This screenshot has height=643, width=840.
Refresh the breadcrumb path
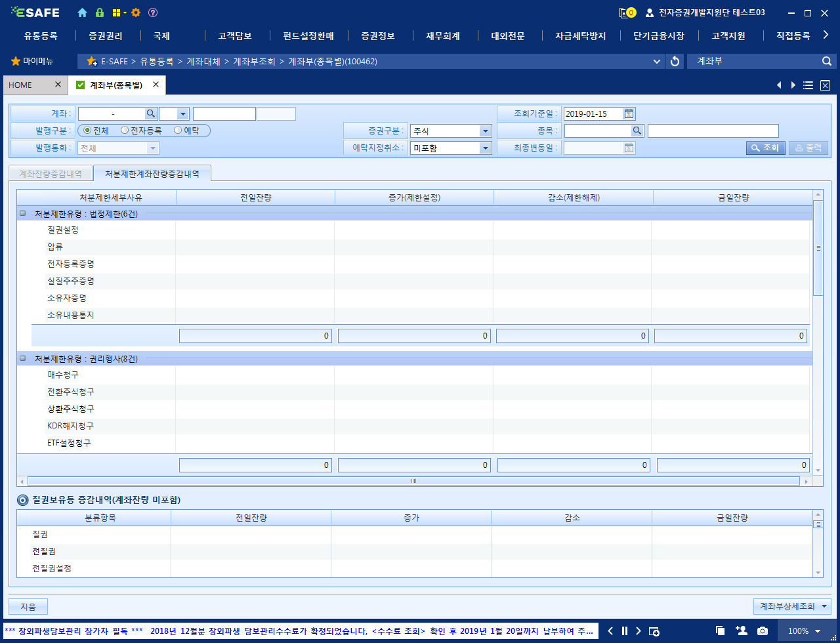click(x=675, y=61)
